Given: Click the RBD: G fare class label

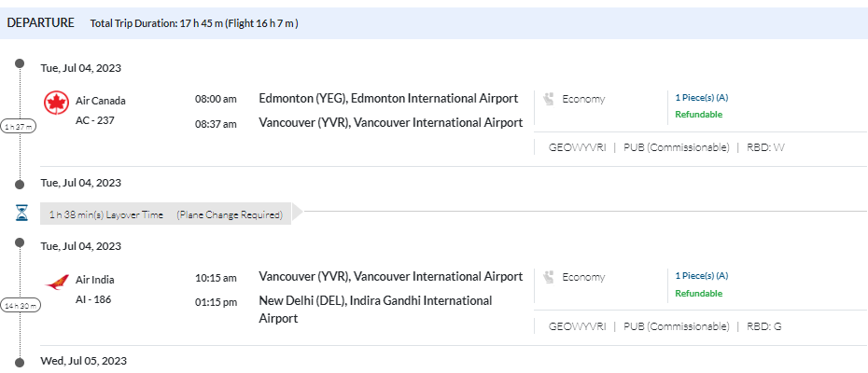Looking at the screenshot, I should [763, 326].
